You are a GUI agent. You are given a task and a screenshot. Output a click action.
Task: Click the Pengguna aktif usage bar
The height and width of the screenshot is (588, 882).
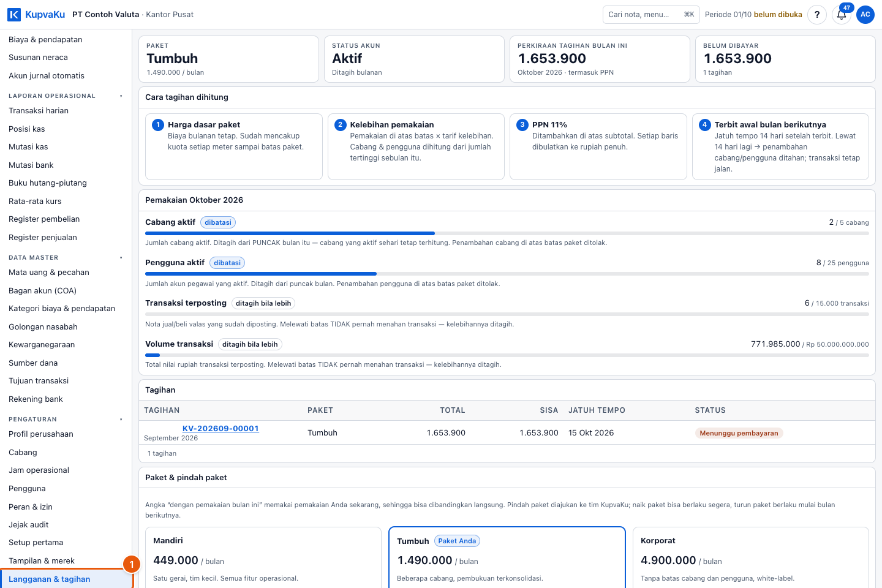pos(507,274)
